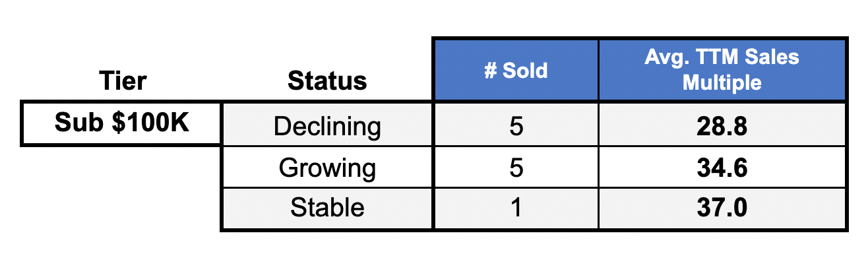This screenshot has width=868, height=256.
Task: Select the Stable status cell
Action: 327,208
